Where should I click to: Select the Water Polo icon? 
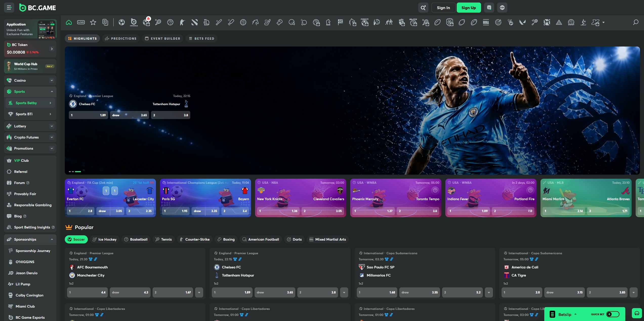click(x=571, y=22)
